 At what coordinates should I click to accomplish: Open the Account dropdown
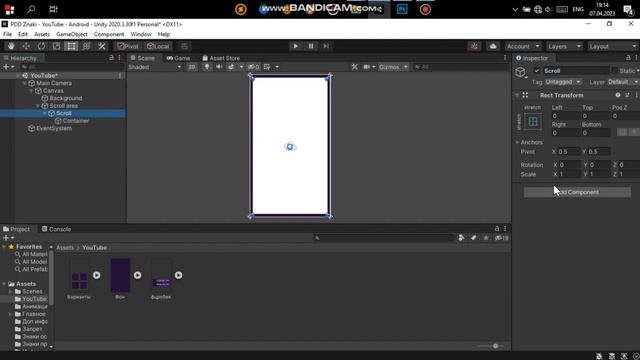coord(523,46)
